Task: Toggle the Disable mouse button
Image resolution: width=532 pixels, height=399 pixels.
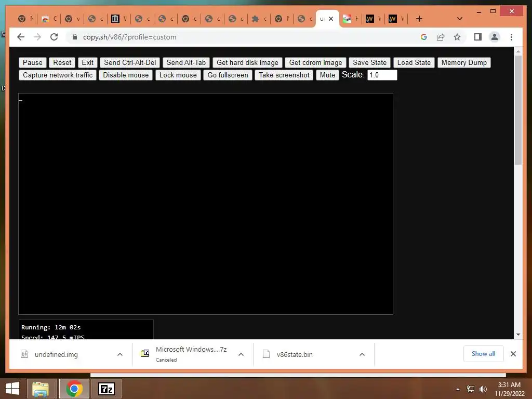Action: click(x=126, y=75)
